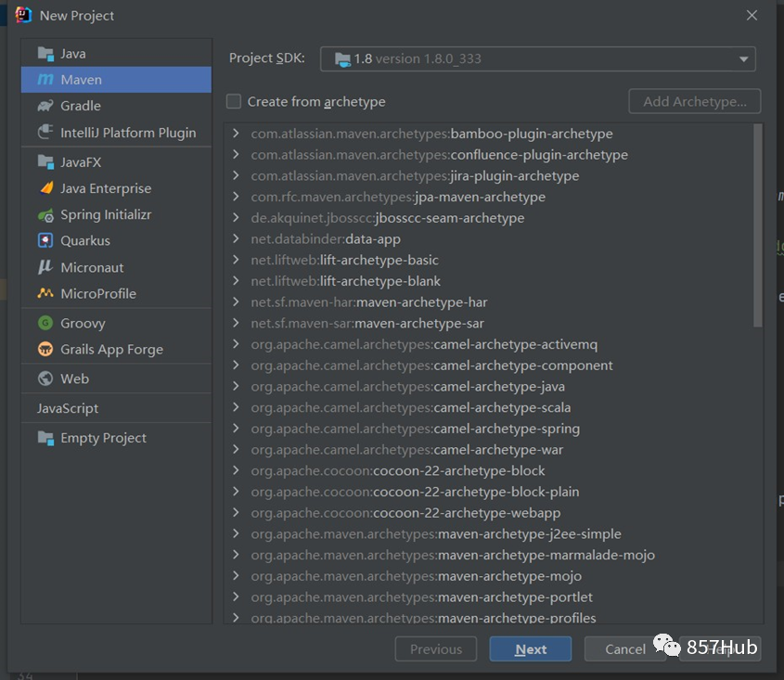The height and width of the screenshot is (680, 784).
Task: Click the Cancel button
Action: click(x=625, y=649)
